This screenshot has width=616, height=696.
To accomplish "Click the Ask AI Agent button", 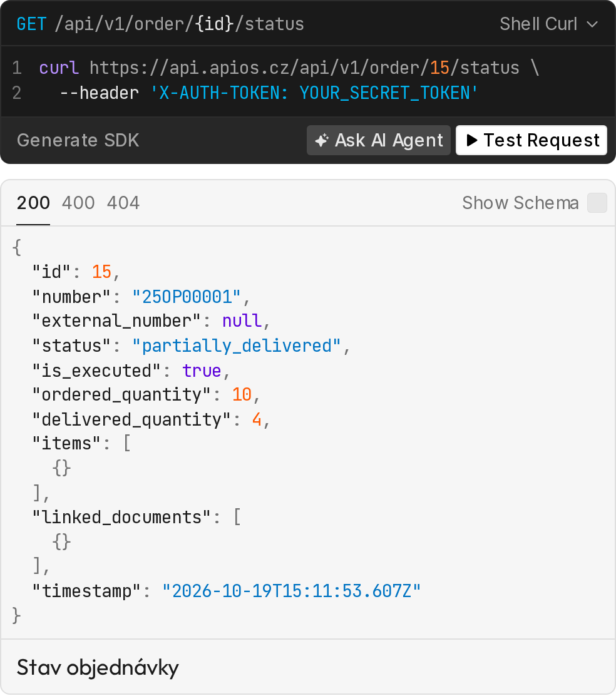I will pyautogui.click(x=379, y=140).
